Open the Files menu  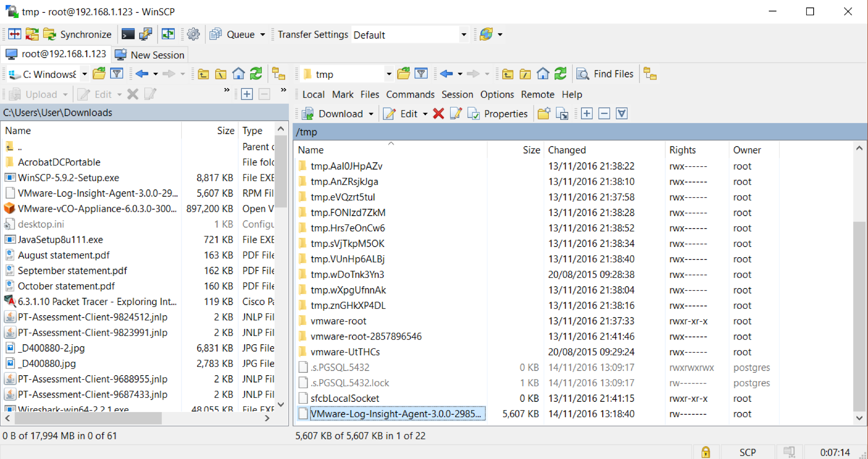[x=369, y=94]
